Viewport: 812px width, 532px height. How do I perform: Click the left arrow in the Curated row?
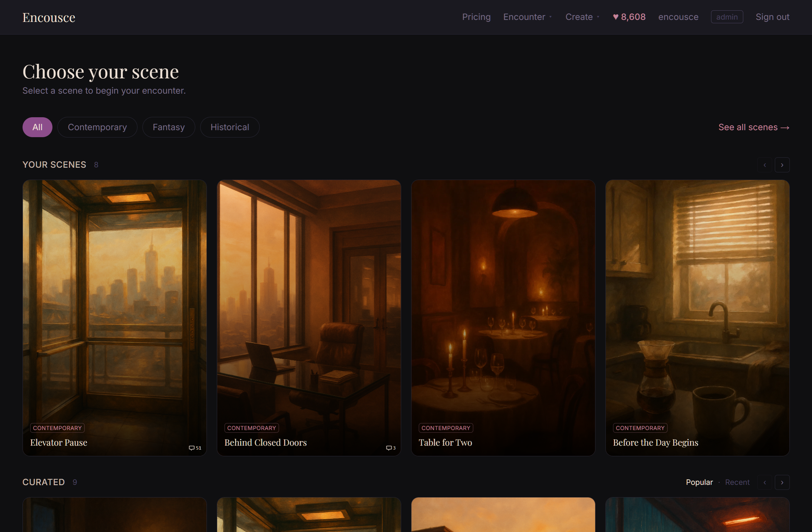click(765, 482)
